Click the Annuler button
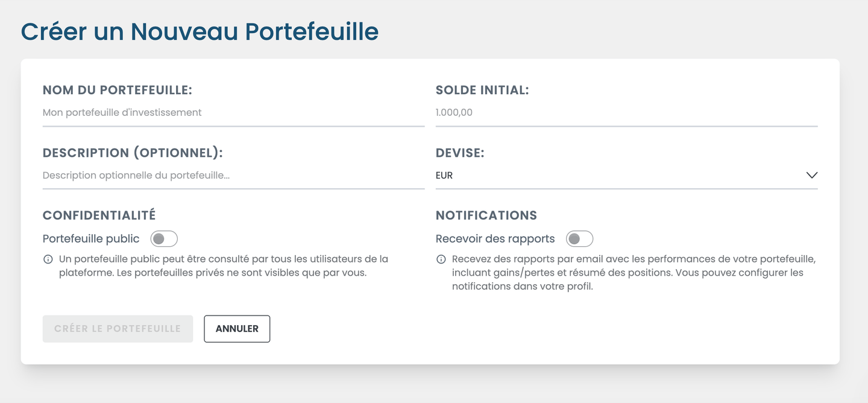The height and width of the screenshot is (403, 868). [x=237, y=329]
